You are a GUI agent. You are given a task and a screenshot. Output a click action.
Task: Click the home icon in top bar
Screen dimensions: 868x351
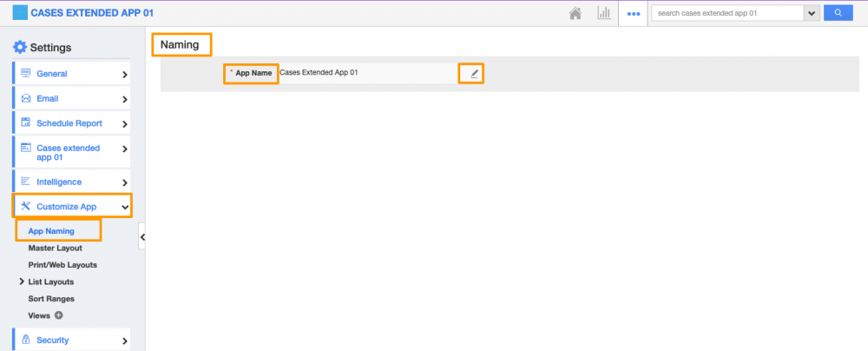(575, 13)
